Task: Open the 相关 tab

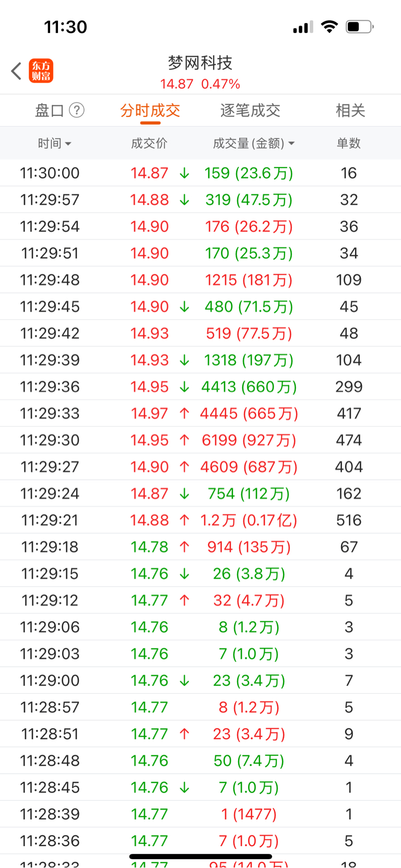Action: (x=350, y=110)
